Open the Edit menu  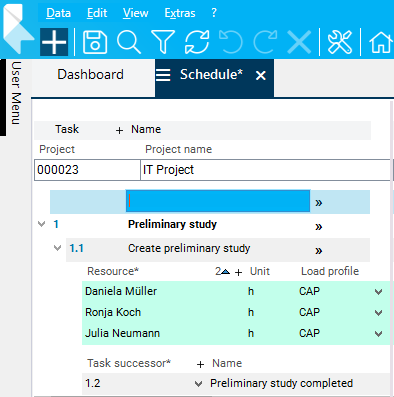97,13
